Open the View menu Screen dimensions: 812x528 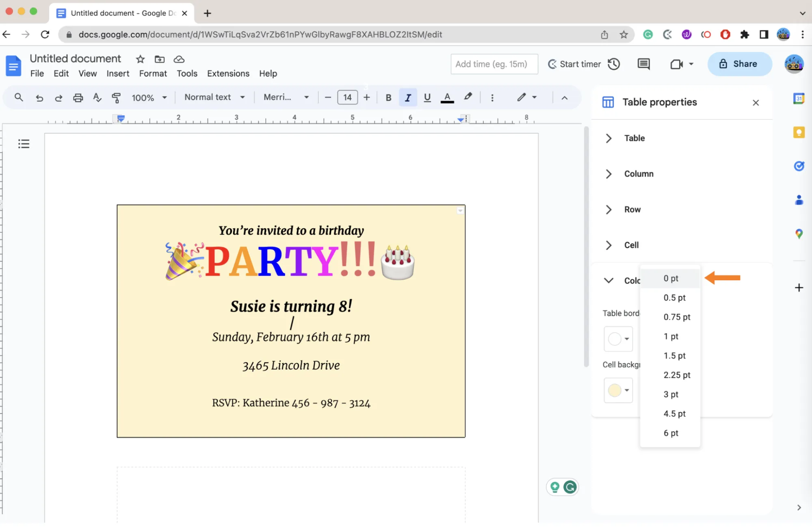pos(87,74)
